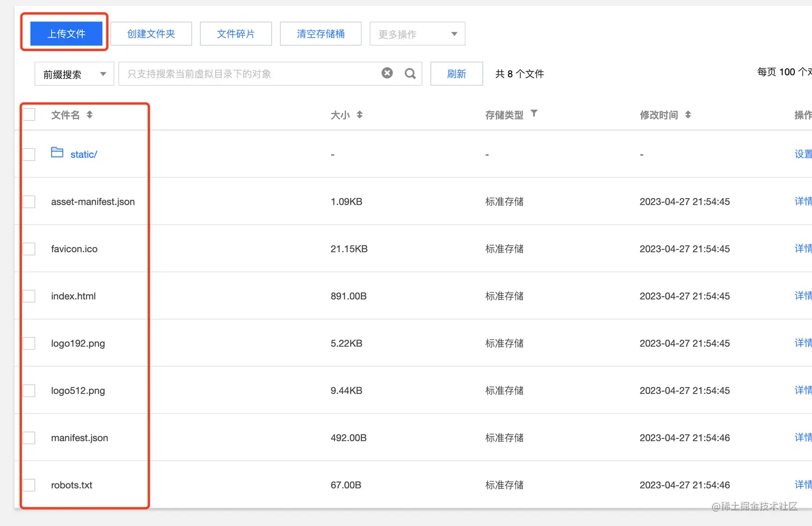Click the robots.txt file name

click(72, 485)
